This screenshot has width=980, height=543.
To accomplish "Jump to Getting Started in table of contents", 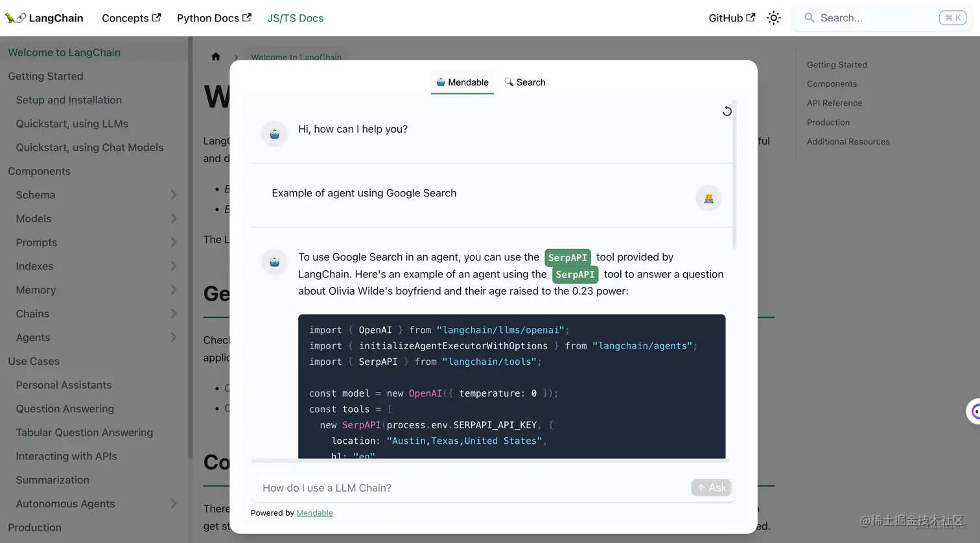I will (837, 65).
